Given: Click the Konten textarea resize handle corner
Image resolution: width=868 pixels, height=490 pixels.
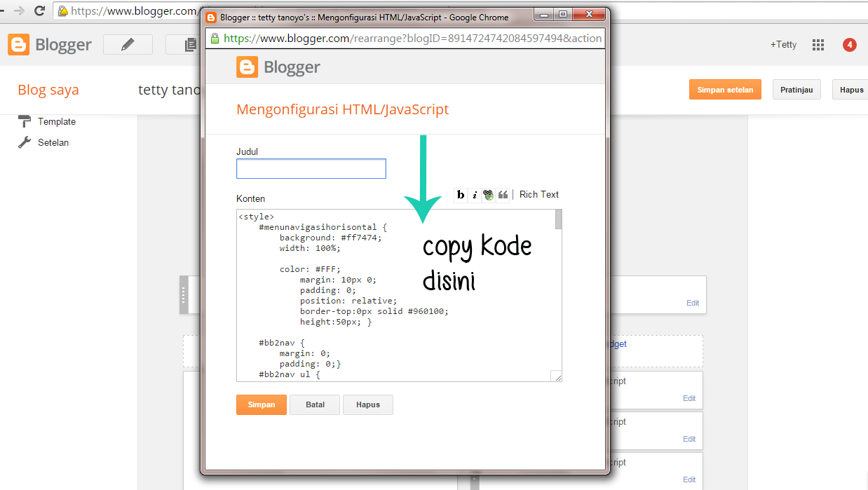Looking at the screenshot, I should pyautogui.click(x=557, y=376).
